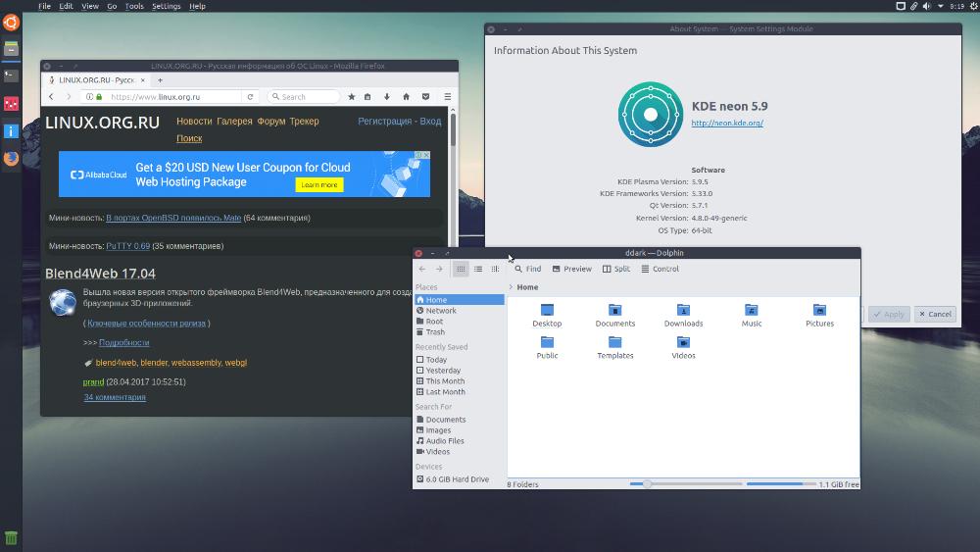Open Find in Dolphin toolbar
Image resolution: width=980 pixels, height=552 pixels.
(x=528, y=269)
